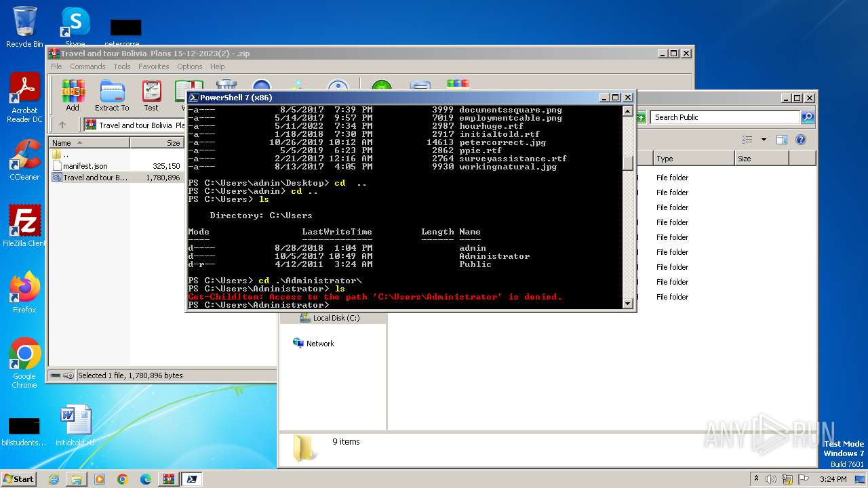Viewport: 868px width, 488px height.
Task: Open the More view options dropdown arrow
Action: [x=764, y=140]
